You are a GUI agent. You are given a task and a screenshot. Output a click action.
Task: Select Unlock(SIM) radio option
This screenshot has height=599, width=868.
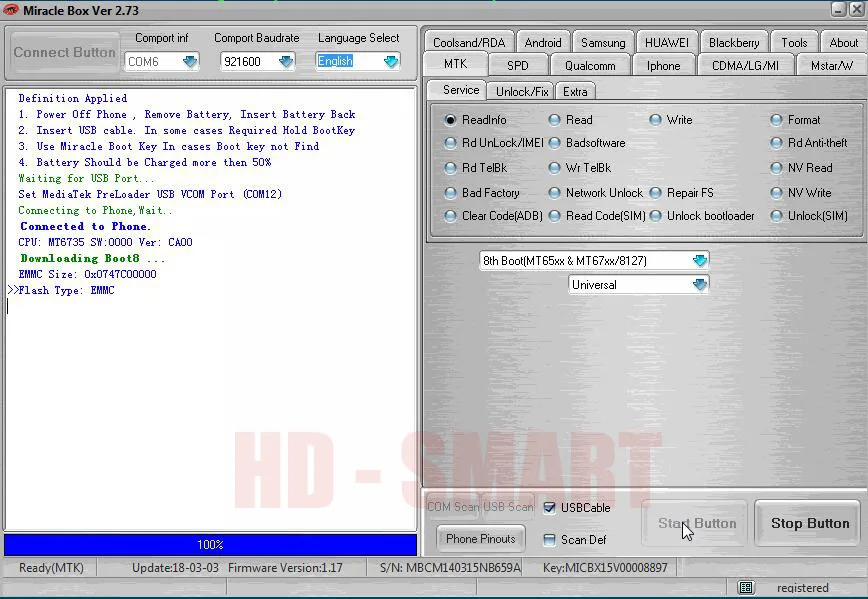(777, 216)
